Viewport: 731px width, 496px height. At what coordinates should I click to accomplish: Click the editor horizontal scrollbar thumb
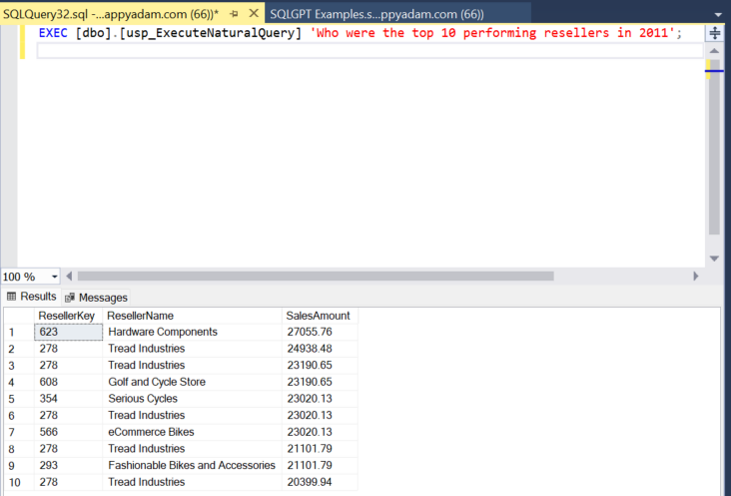316,276
